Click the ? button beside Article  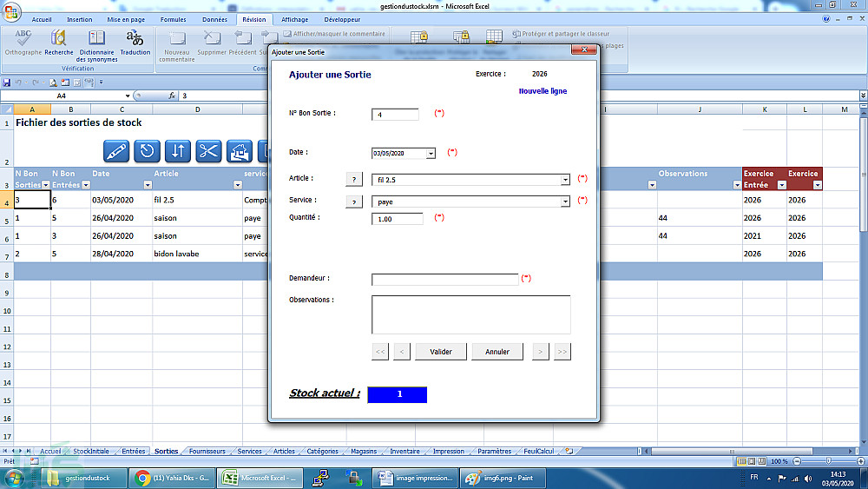[x=354, y=180]
